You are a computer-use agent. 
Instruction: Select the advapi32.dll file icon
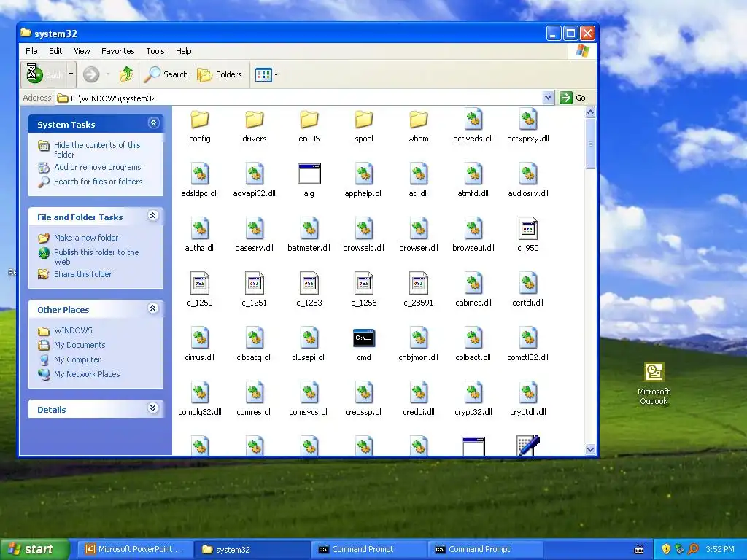coord(255,174)
